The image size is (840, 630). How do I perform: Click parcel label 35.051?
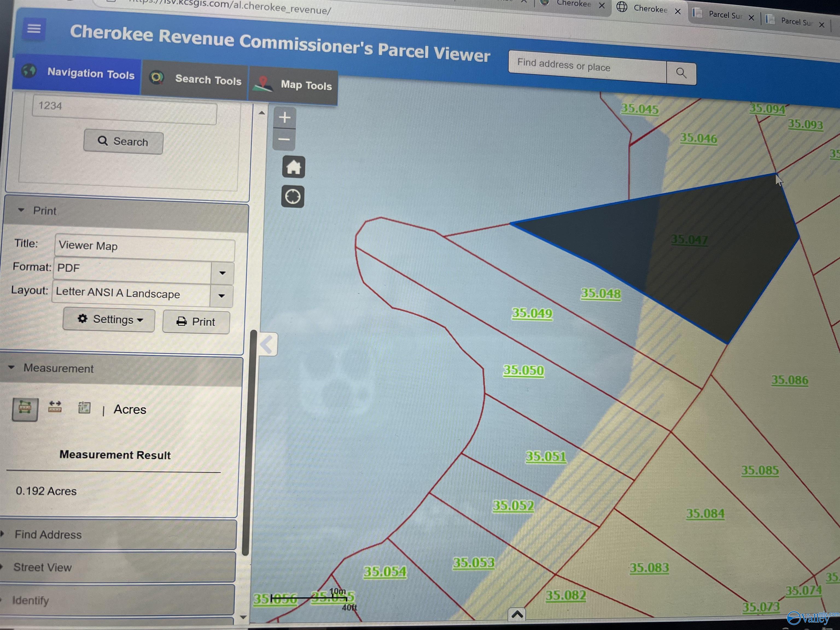pos(546,456)
